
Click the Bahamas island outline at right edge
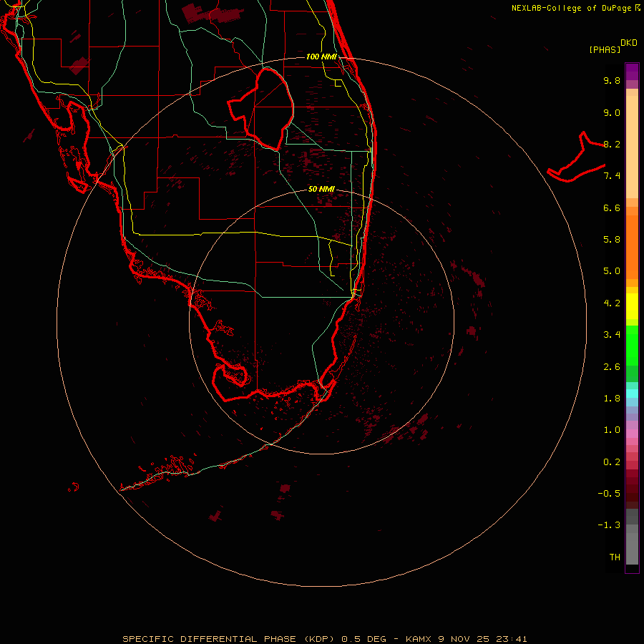576,157
